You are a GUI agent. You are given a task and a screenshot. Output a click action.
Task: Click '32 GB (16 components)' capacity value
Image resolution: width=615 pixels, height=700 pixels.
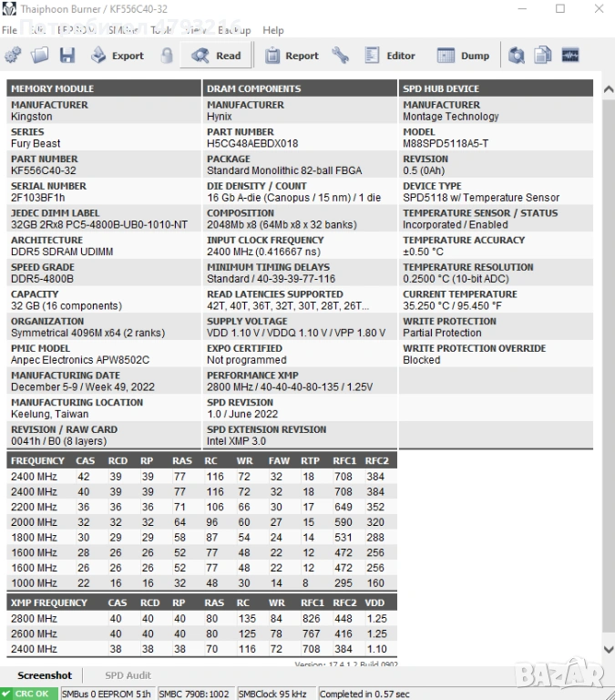pos(66,306)
